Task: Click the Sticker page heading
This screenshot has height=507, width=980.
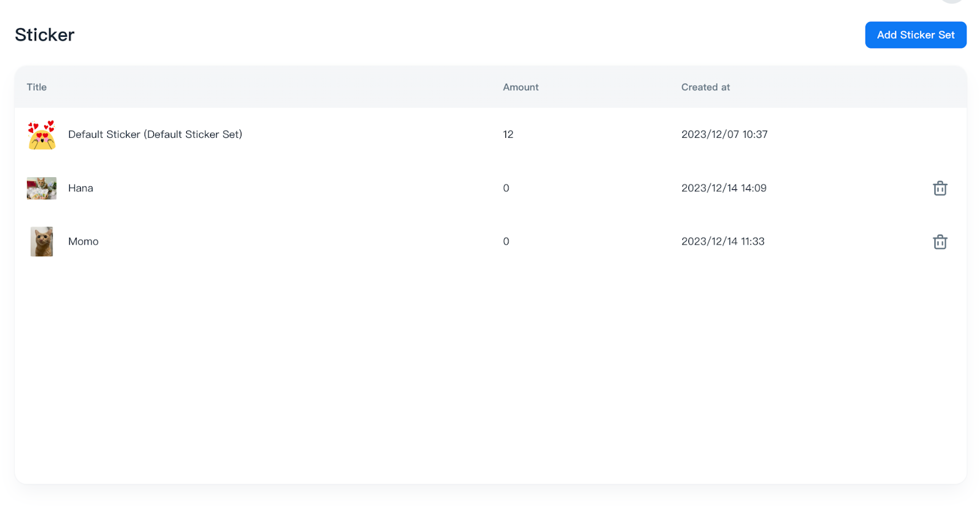Action: (x=45, y=35)
